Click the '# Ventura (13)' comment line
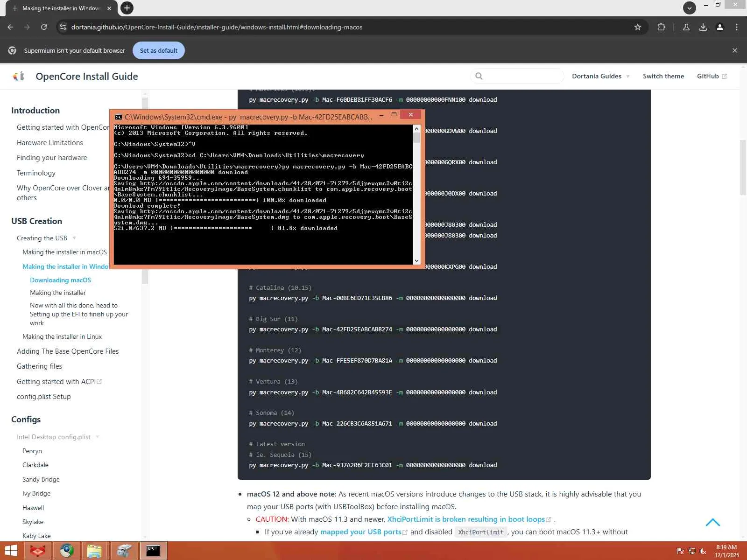Screen dimensions: 747x560 coord(273,382)
